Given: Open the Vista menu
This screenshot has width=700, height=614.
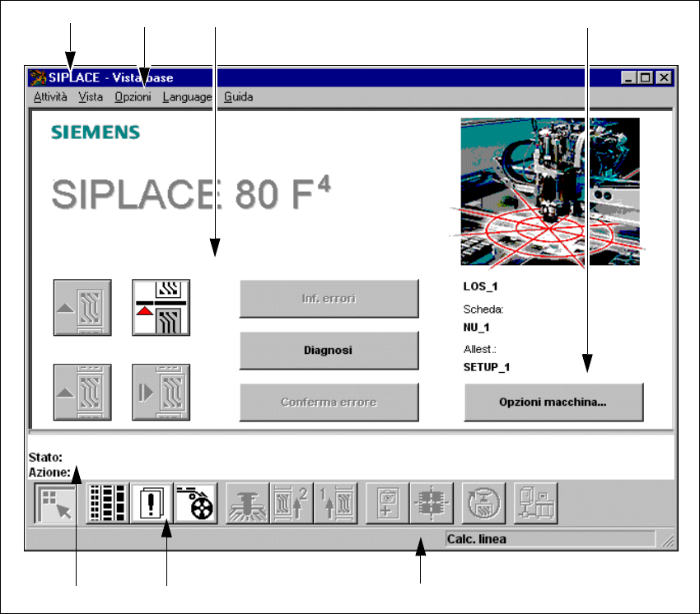Looking at the screenshot, I should pyautogui.click(x=91, y=97).
